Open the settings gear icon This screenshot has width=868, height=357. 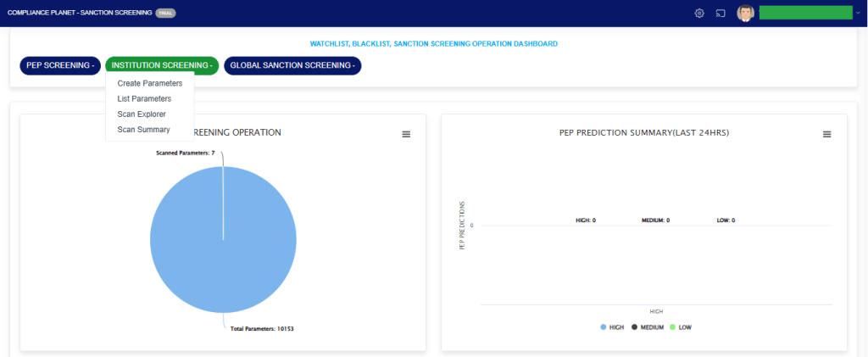pyautogui.click(x=699, y=13)
